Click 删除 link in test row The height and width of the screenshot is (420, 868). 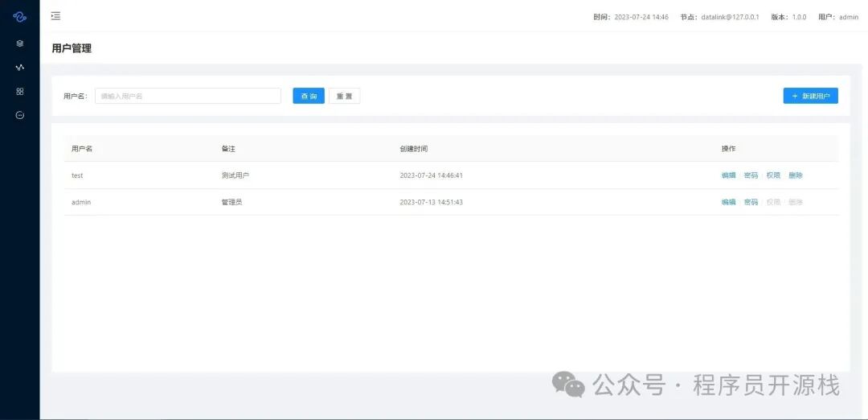[796, 175]
